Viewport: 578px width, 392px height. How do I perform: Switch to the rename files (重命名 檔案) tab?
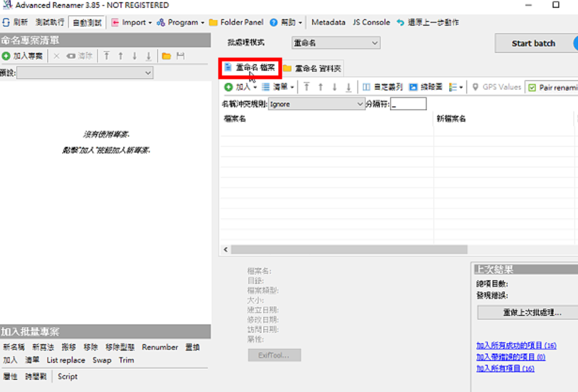point(250,68)
